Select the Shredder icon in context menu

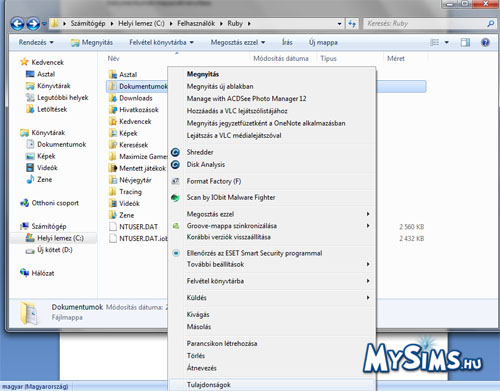pyautogui.click(x=175, y=152)
